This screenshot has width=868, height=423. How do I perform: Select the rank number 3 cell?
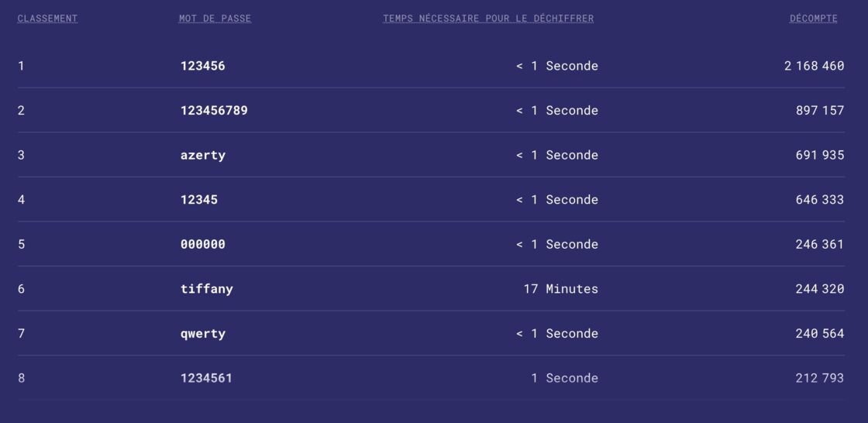pyautogui.click(x=21, y=155)
